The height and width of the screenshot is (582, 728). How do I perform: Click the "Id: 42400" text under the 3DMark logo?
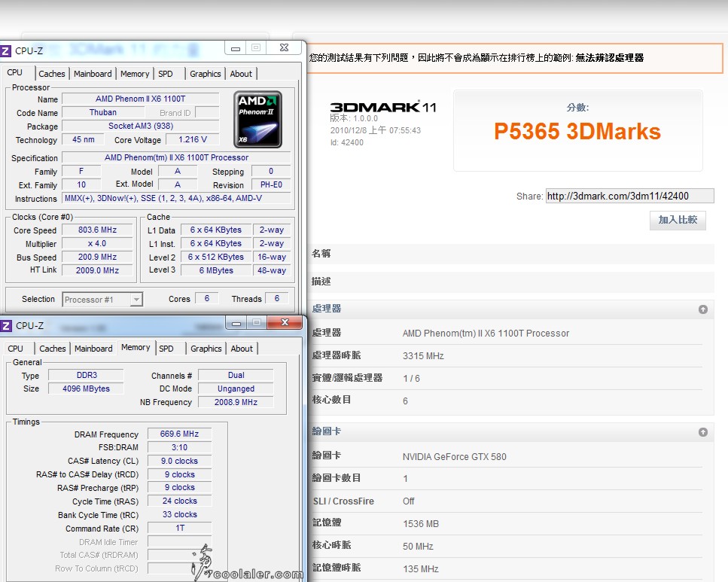347,142
